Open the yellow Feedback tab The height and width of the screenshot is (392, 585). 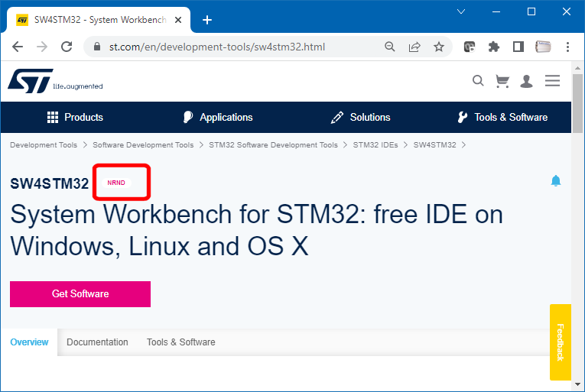(561, 342)
